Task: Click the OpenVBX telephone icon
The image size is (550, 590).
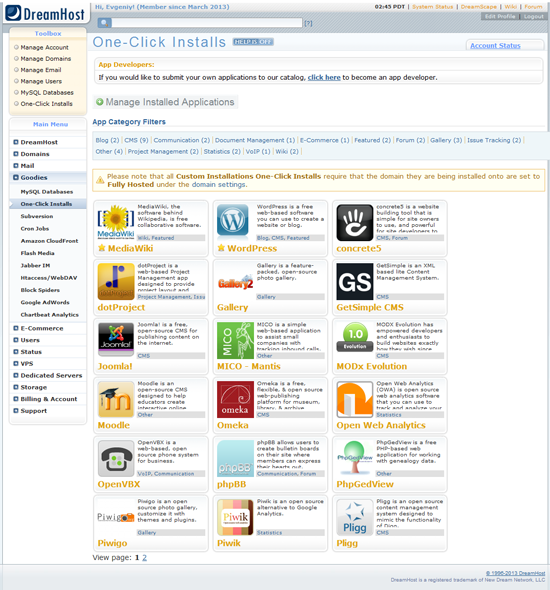Action: tap(116, 459)
